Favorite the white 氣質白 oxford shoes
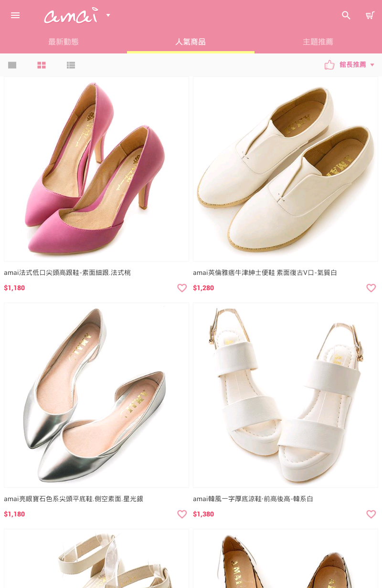The height and width of the screenshot is (588, 382). [x=371, y=288]
